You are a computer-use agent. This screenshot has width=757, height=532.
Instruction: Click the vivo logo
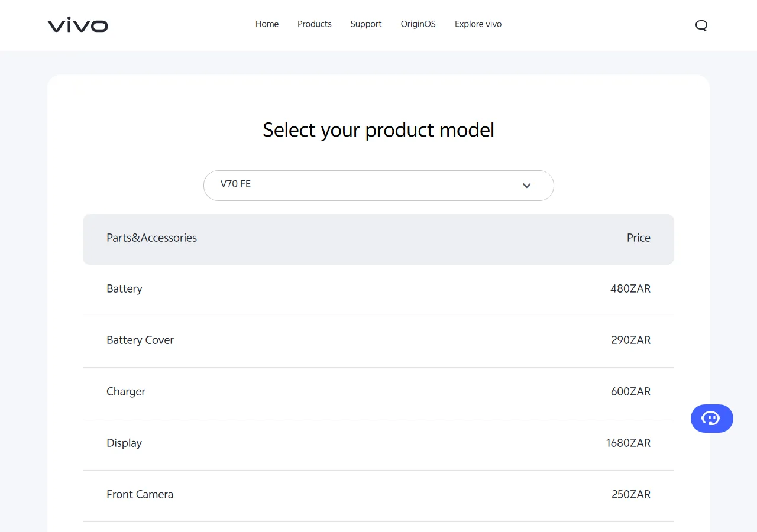[77, 25]
